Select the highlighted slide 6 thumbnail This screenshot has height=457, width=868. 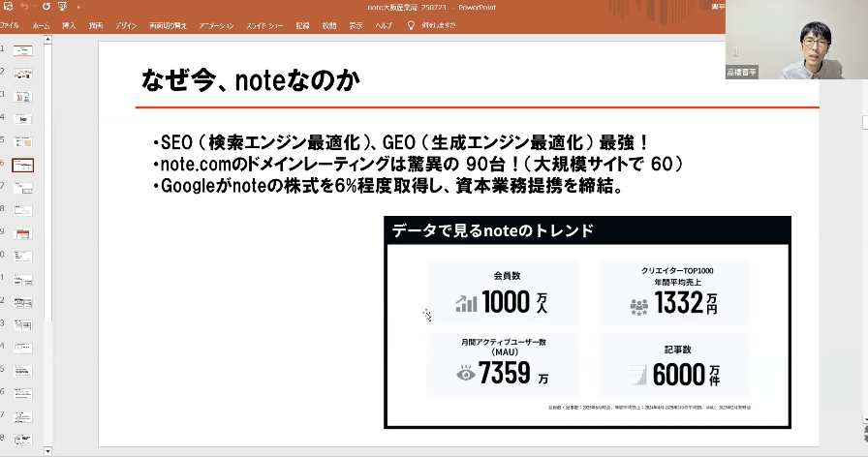click(22, 165)
